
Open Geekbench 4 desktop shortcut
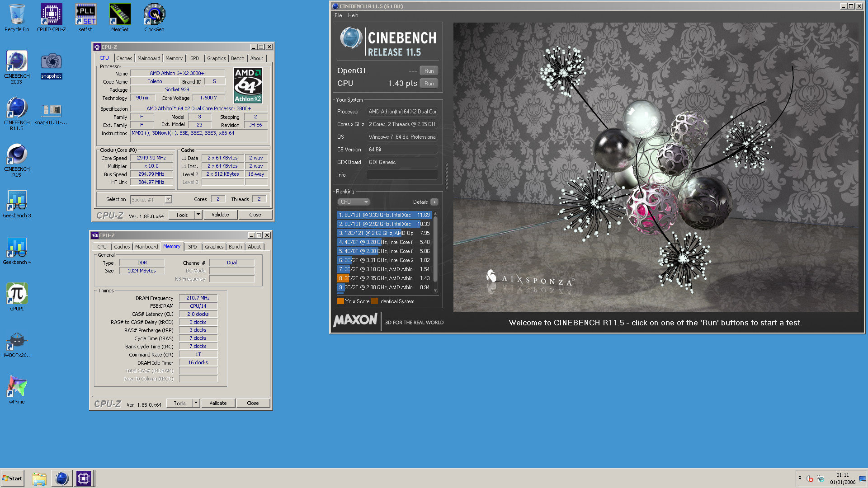click(17, 251)
